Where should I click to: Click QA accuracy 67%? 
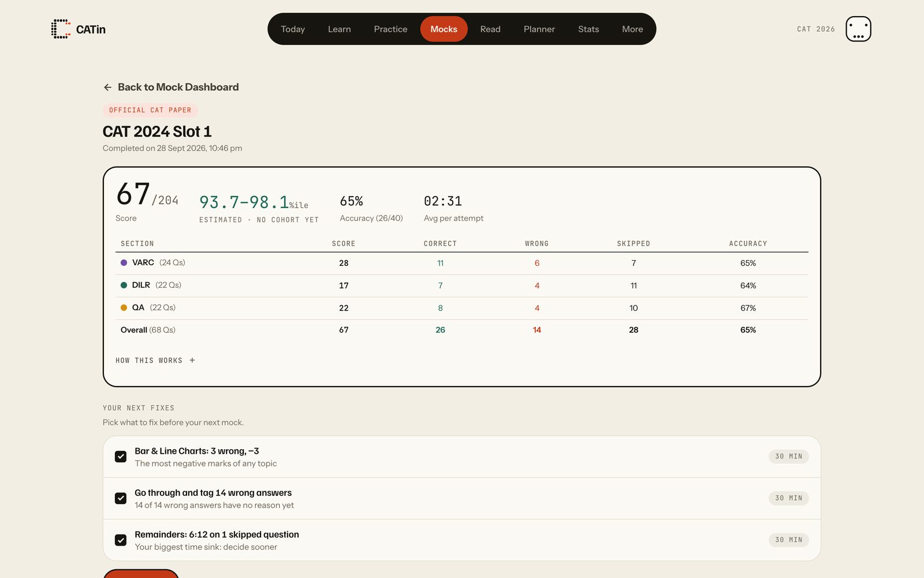[x=748, y=308]
